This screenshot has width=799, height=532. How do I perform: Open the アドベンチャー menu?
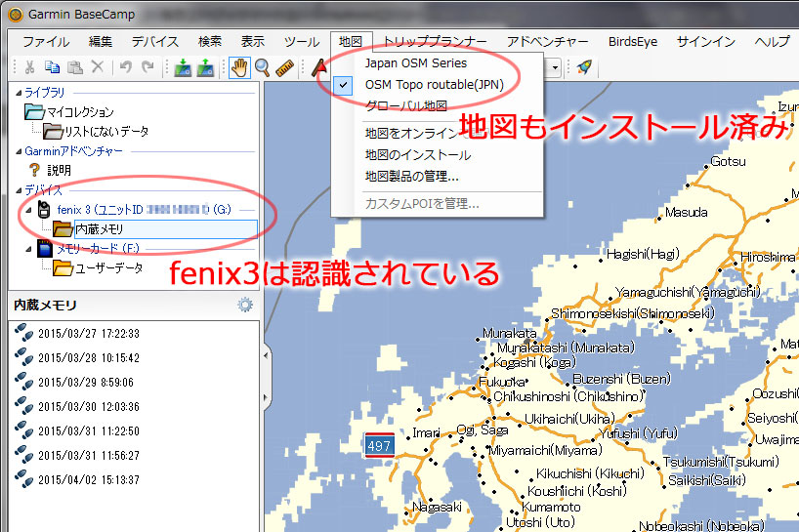click(x=547, y=42)
